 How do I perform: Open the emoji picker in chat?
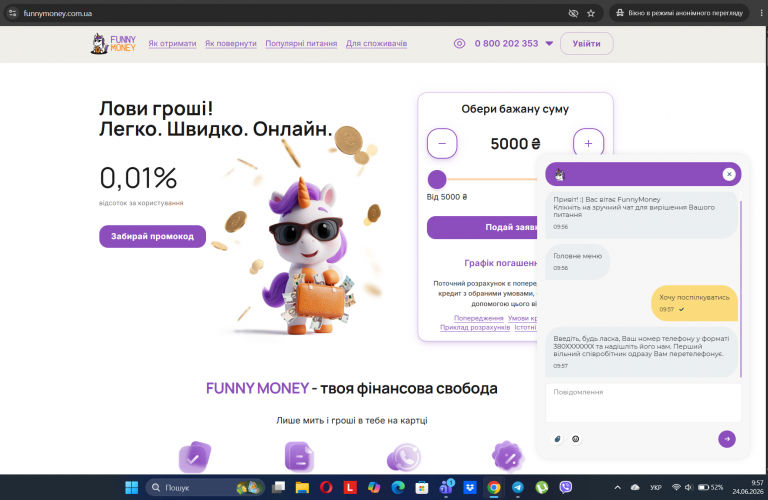pos(576,439)
